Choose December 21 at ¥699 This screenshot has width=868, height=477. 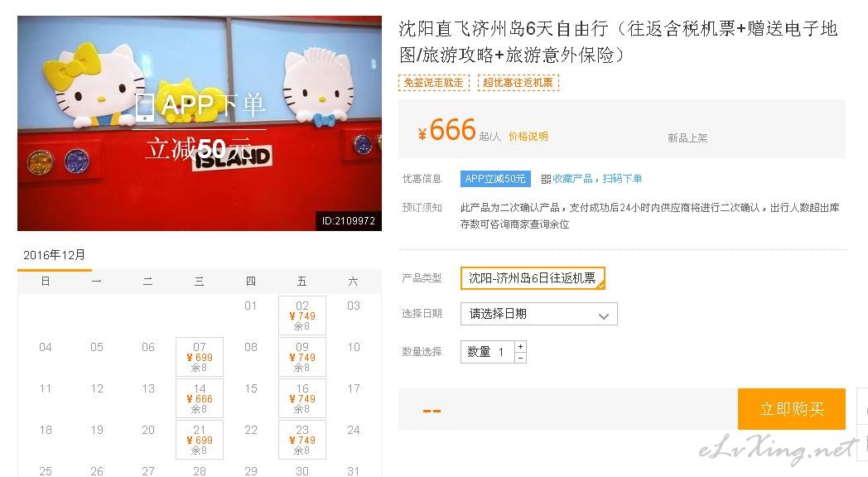point(200,440)
